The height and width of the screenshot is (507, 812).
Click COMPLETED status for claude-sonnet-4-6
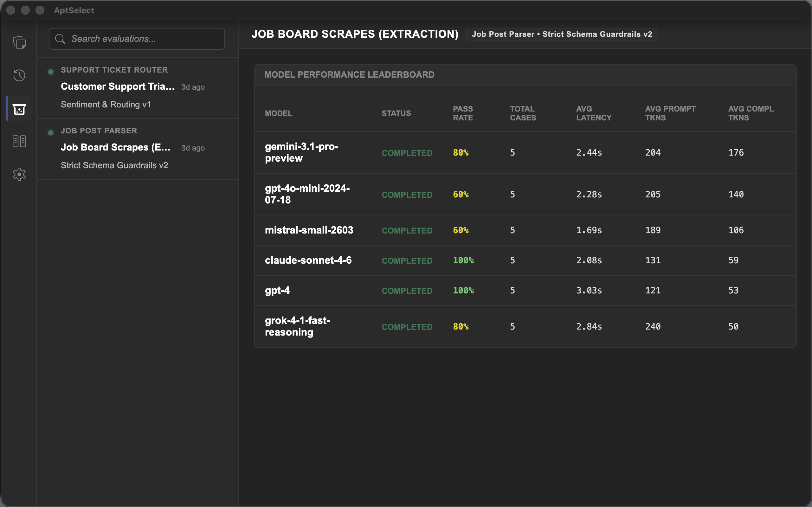click(x=407, y=260)
